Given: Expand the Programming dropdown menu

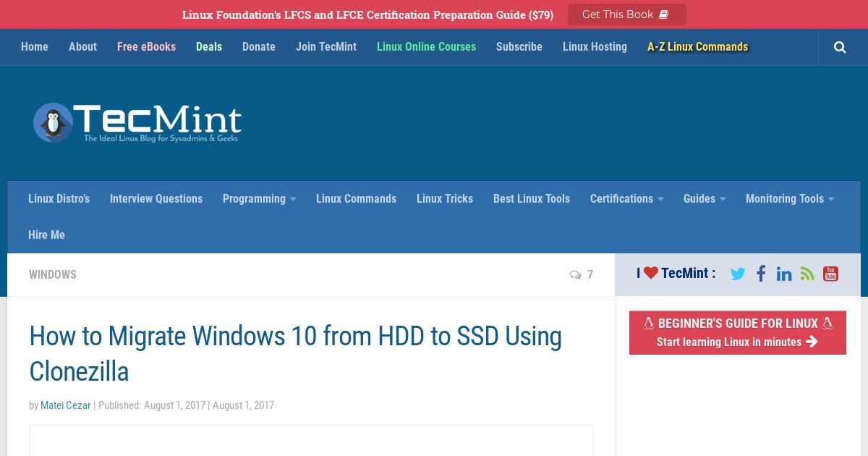Looking at the screenshot, I should pyautogui.click(x=259, y=198).
